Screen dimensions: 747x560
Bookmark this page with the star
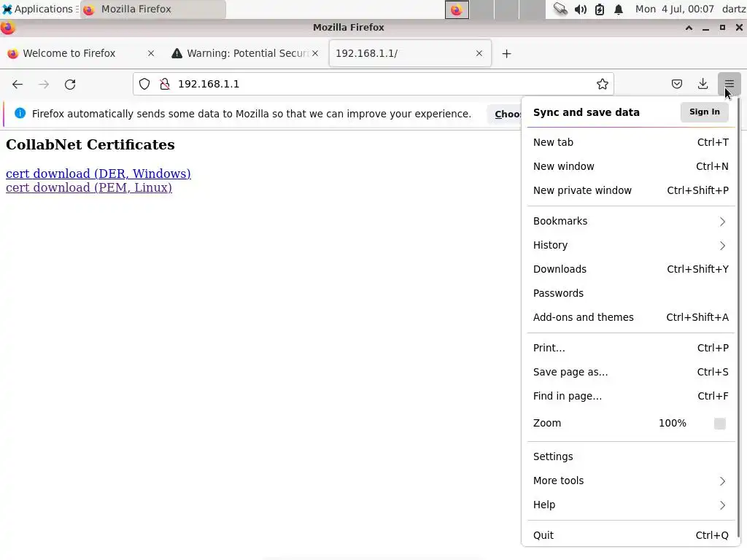point(602,85)
